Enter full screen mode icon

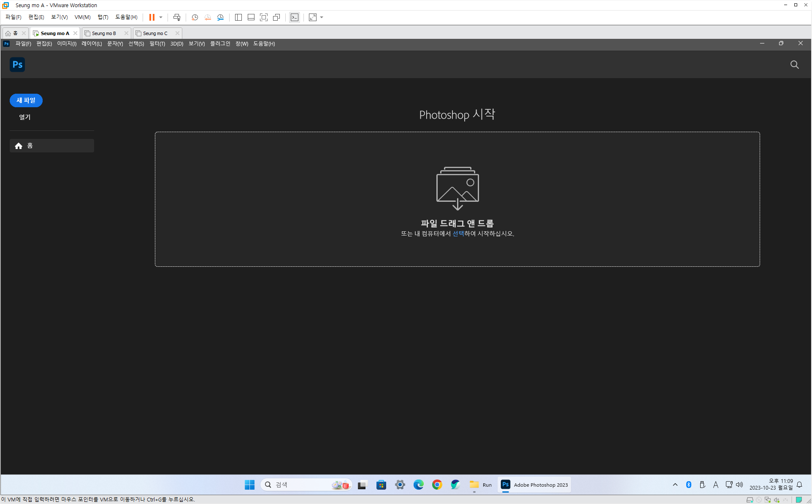[264, 17]
